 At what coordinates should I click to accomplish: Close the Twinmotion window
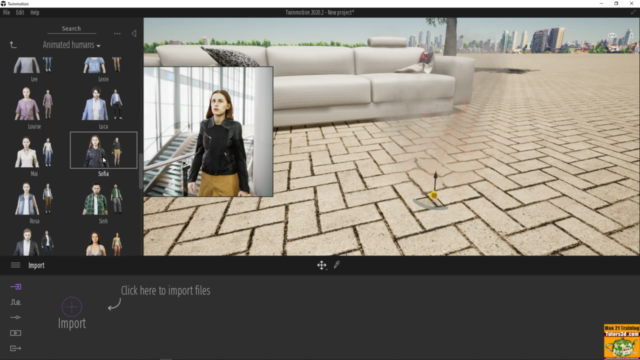point(631,3)
